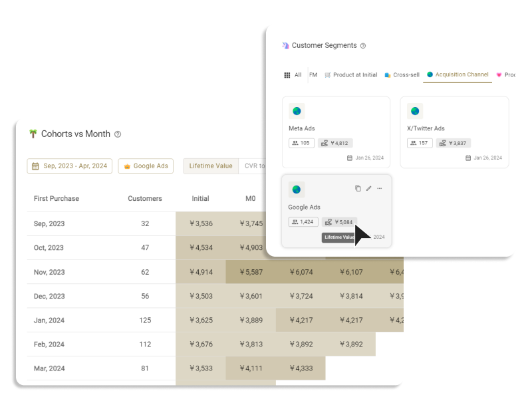Click the First Purchase column header
Viewport: 532px width, 399px height.
coord(57,198)
